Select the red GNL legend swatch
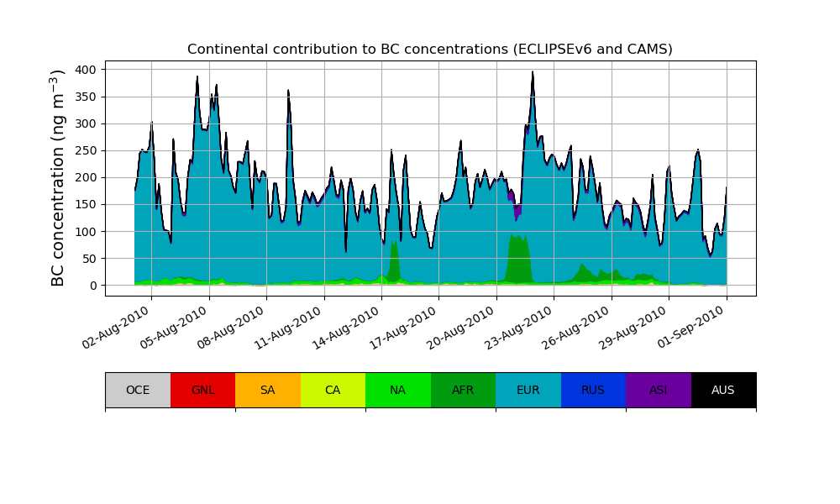This screenshot has width=840, height=504. (x=202, y=390)
